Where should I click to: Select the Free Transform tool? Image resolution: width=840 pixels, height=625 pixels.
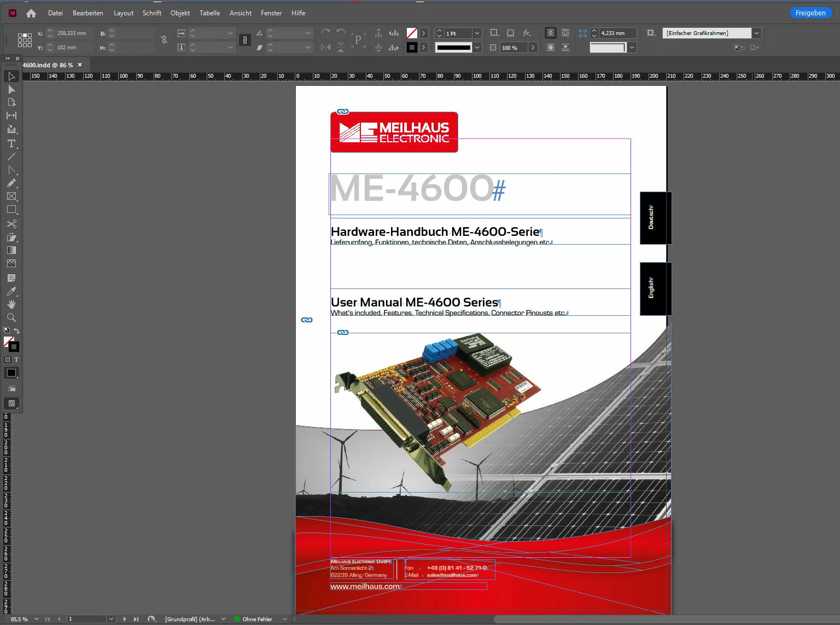click(x=11, y=237)
